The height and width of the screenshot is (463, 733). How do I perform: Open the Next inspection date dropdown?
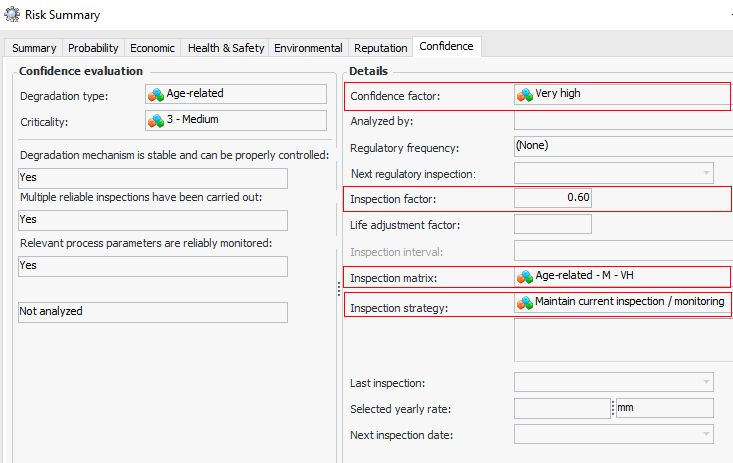pyautogui.click(x=706, y=433)
